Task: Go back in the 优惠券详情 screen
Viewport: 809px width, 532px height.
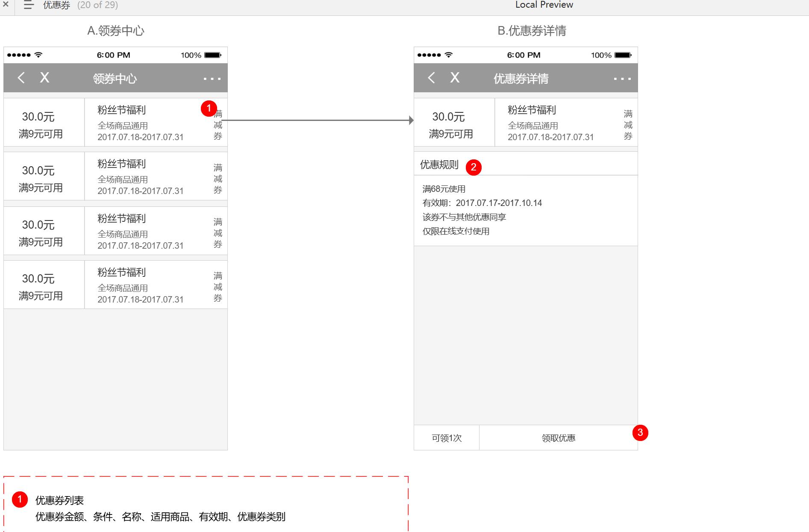Action: [x=431, y=78]
